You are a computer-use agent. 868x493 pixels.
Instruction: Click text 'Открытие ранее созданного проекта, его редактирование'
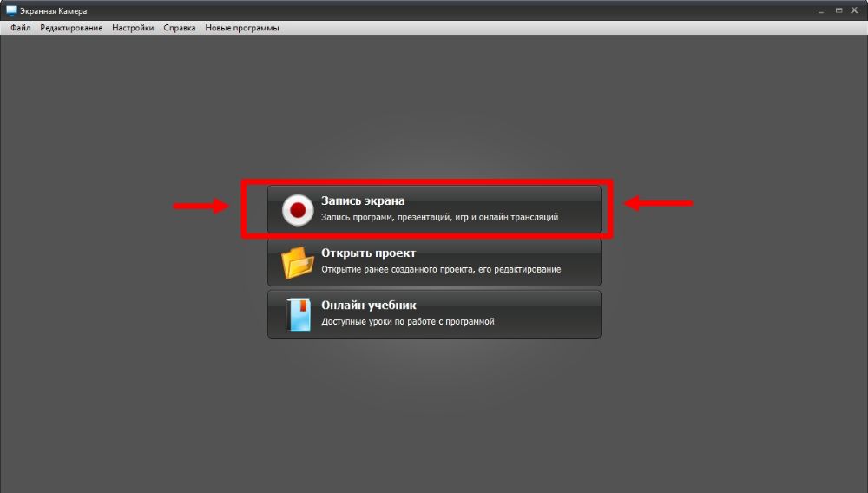click(x=441, y=269)
